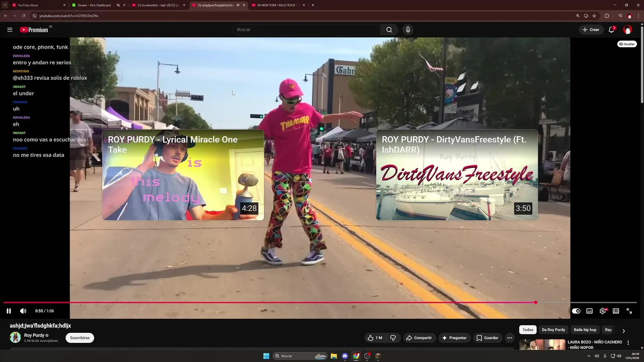The width and height of the screenshot is (644, 362).
Task: Switch to the kuraimokha - kairi tab
Action: click(157, 5)
